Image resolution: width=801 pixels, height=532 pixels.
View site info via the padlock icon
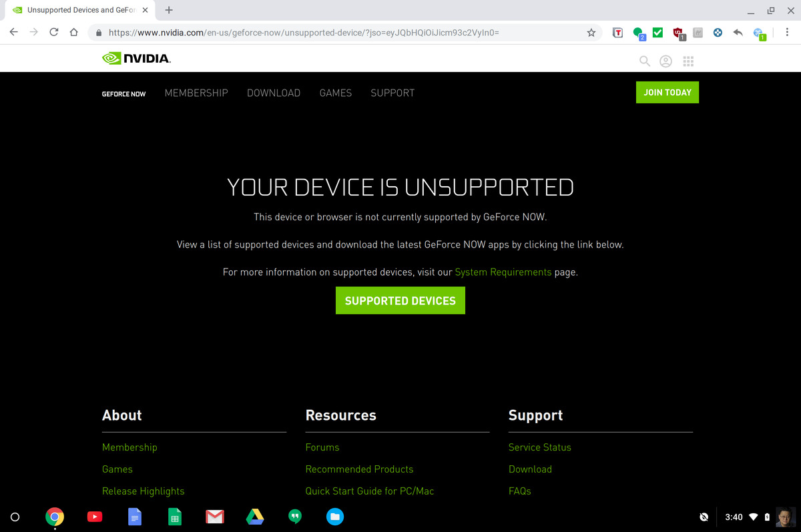99,32
